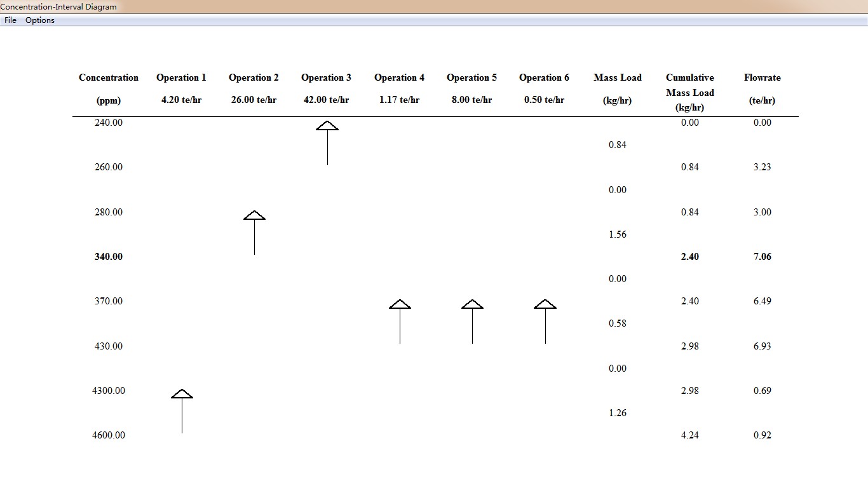This screenshot has width=868, height=488.
Task: Click the Operation 1 column header
Action: pyautogui.click(x=181, y=78)
